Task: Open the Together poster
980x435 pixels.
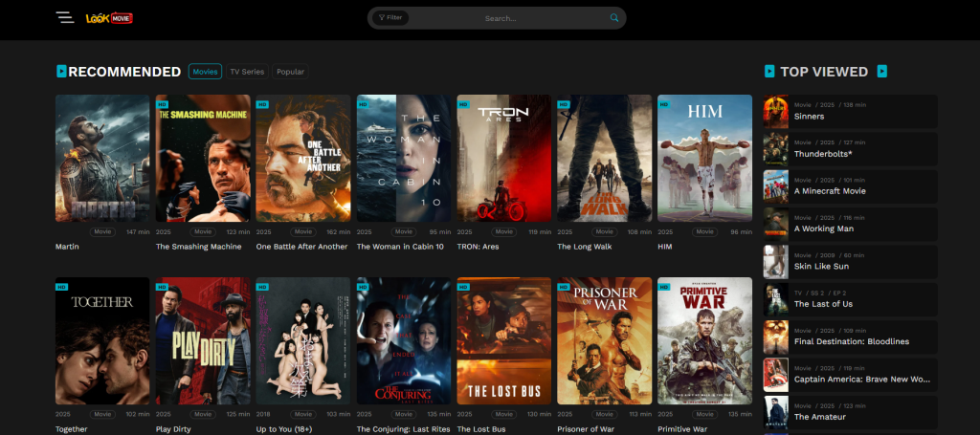Action: (x=102, y=341)
